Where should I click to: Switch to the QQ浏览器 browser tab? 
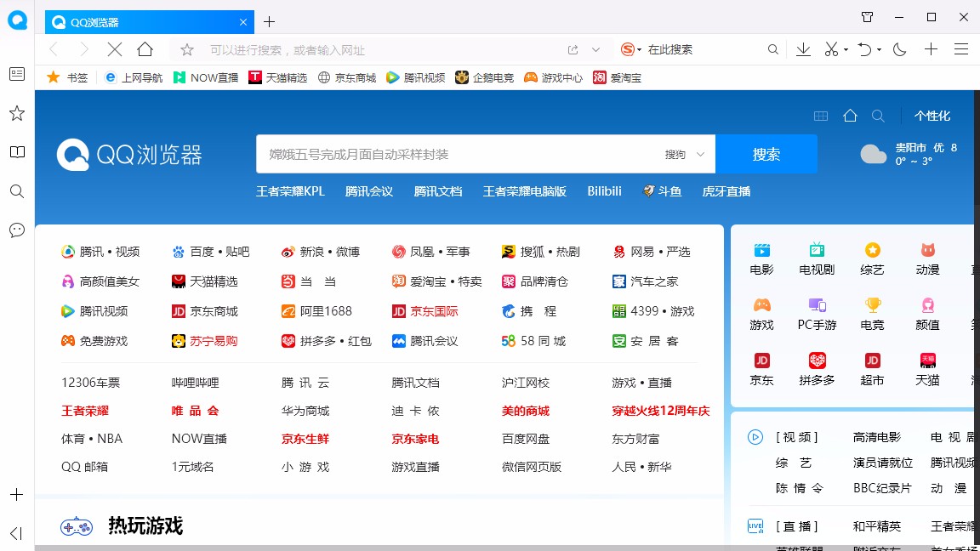136,21
